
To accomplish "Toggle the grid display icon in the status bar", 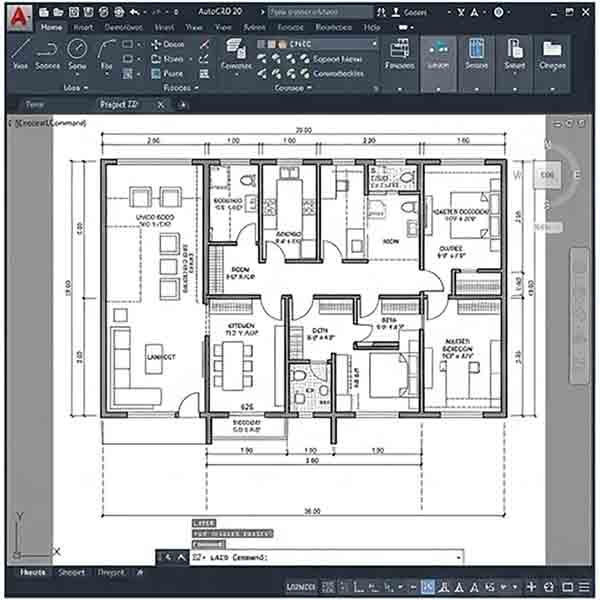I will point(328,587).
